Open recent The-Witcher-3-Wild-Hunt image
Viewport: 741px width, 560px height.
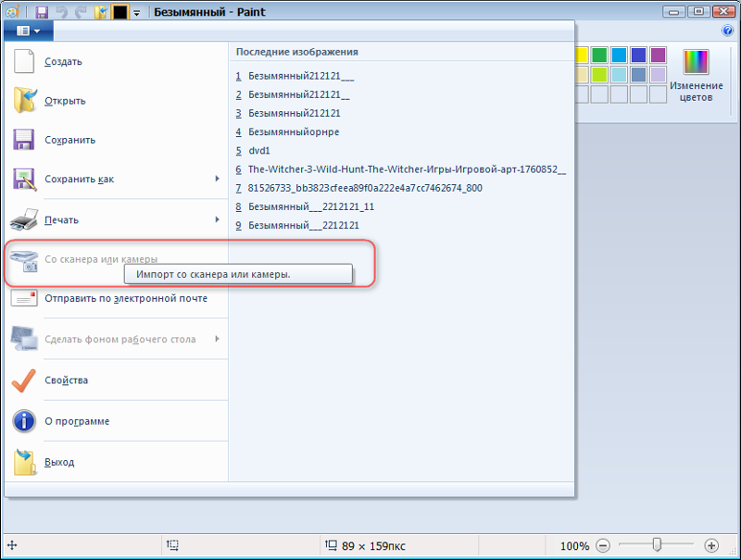coord(401,169)
